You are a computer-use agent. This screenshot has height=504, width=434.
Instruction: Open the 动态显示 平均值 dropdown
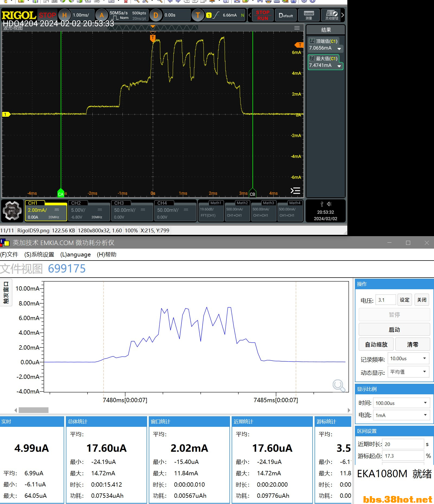pos(409,372)
